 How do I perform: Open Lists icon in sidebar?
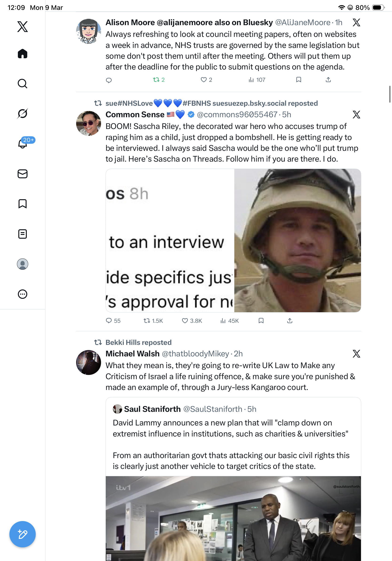[23, 234]
